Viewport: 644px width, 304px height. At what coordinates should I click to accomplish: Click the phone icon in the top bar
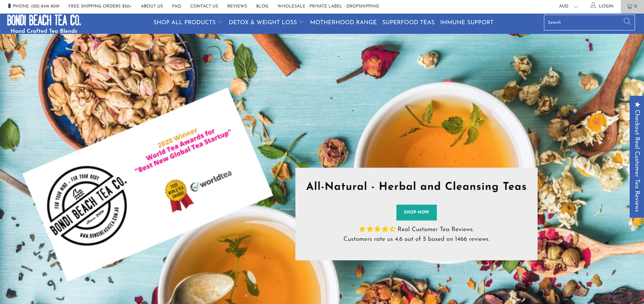click(x=10, y=6)
